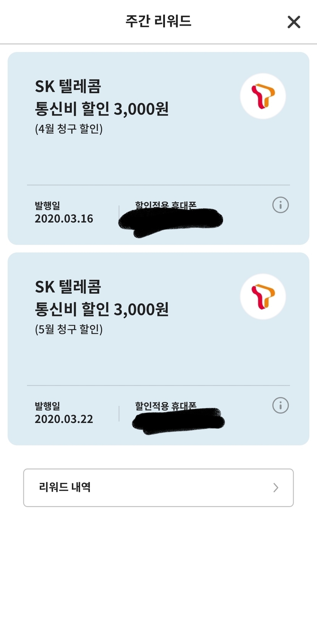Select the SK 텔레콤 heading on 5월 card
This screenshot has width=317, height=644.
pyautogui.click(x=68, y=287)
